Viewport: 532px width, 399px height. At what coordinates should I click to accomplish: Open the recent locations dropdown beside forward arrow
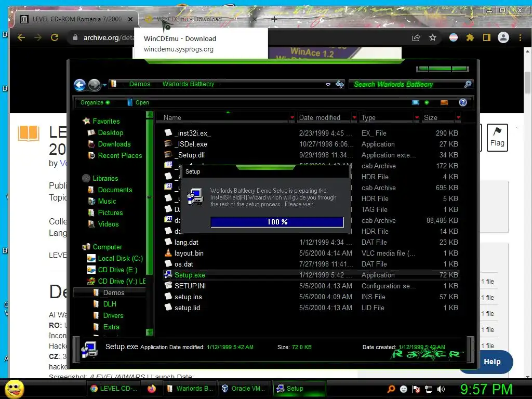(x=104, y=85)
